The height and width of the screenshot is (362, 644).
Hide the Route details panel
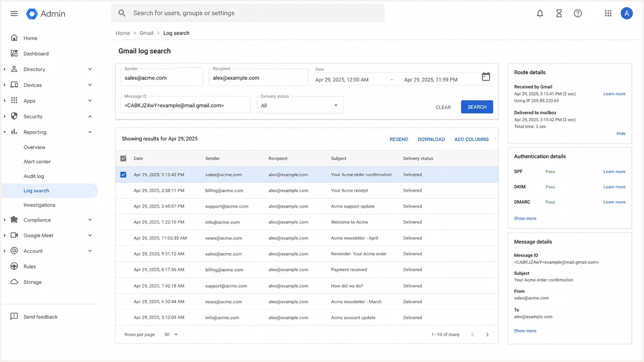pos(621,133)
